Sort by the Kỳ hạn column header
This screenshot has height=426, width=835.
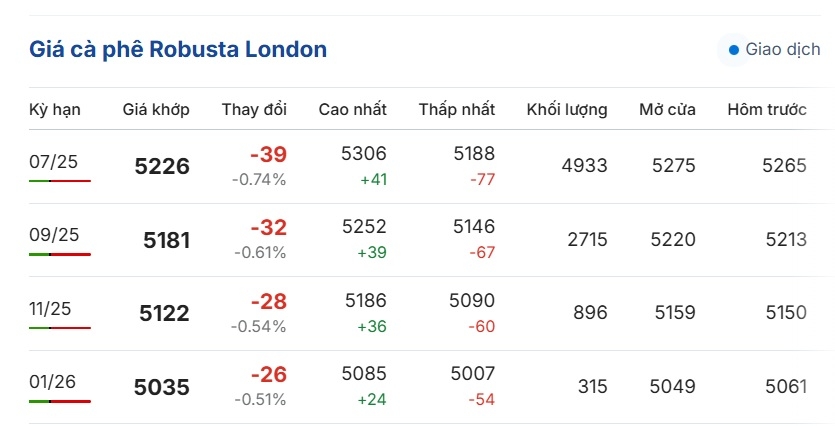point(55,110)
